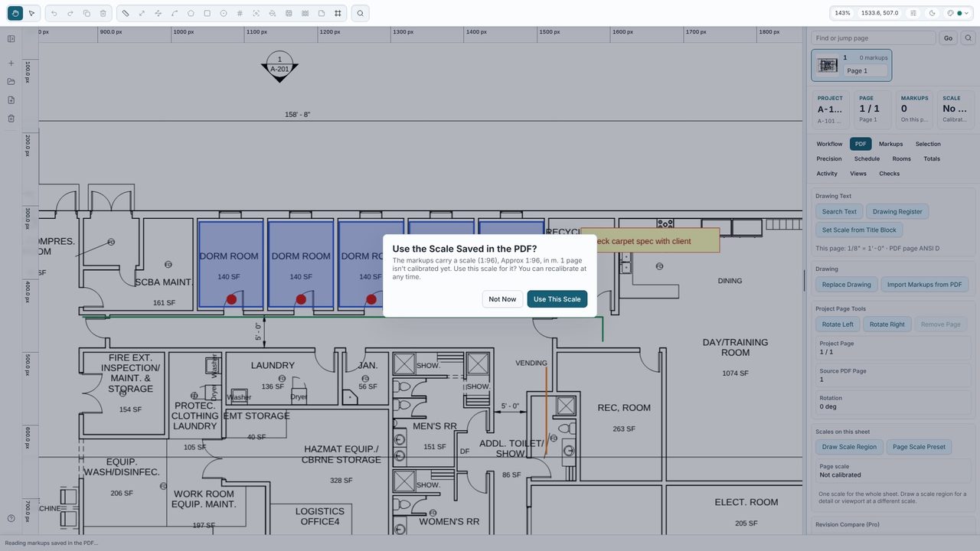
Task: Toggle the left sidebar panel icon
Action: coord(11,38)
